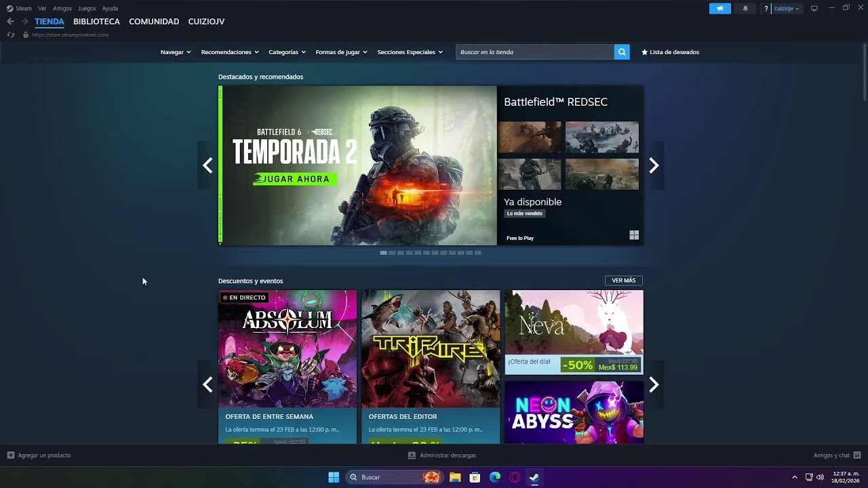Open the Amigos menu
868x488 pixels.
click(x=62, y=8)
